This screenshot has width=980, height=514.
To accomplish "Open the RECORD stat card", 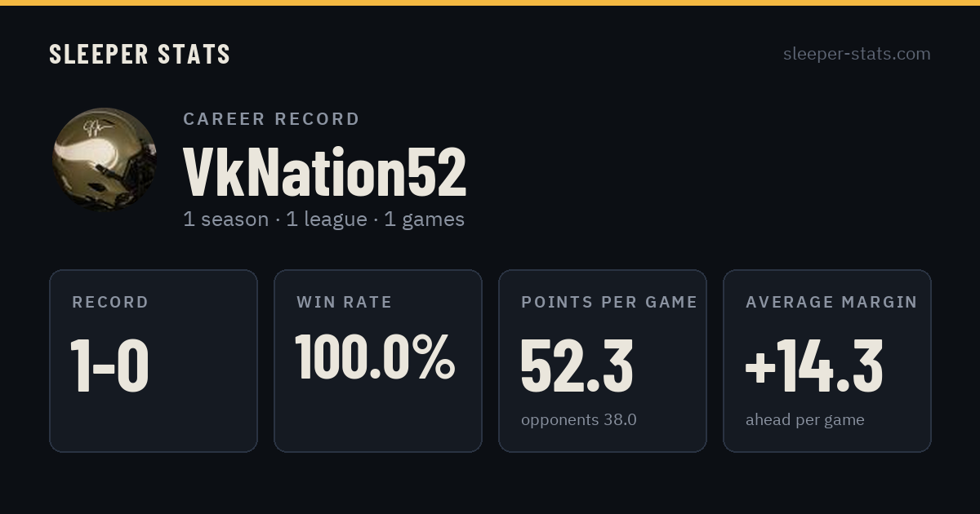I will [154, 361].
